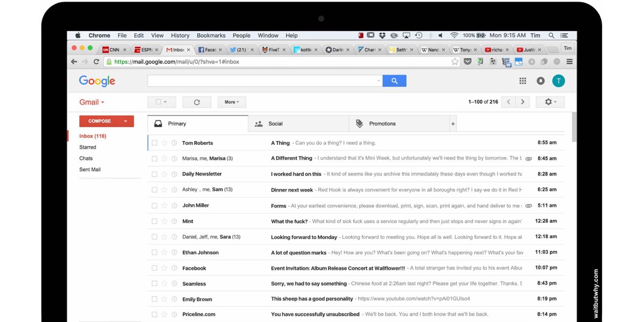The image size is (644, 322).
Task: Open the Starred folder
Action: pyautogui.click(x=87, y=147)
